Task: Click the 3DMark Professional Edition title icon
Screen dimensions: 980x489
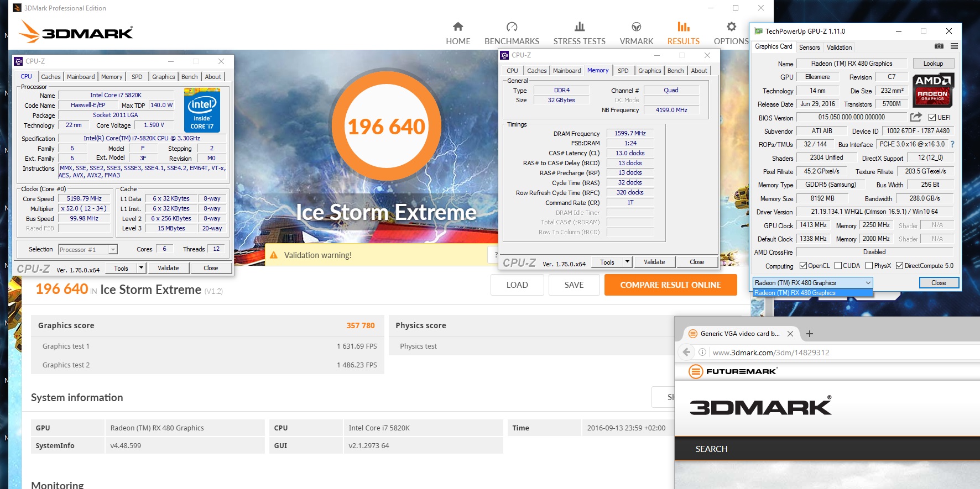Action: pos(17,8)
